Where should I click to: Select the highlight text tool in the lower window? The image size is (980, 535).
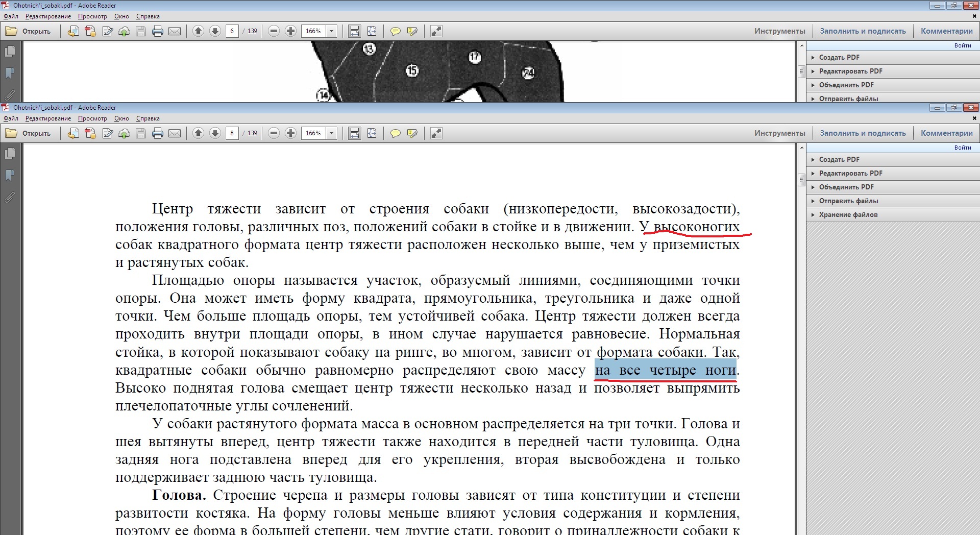pos(412,133)
